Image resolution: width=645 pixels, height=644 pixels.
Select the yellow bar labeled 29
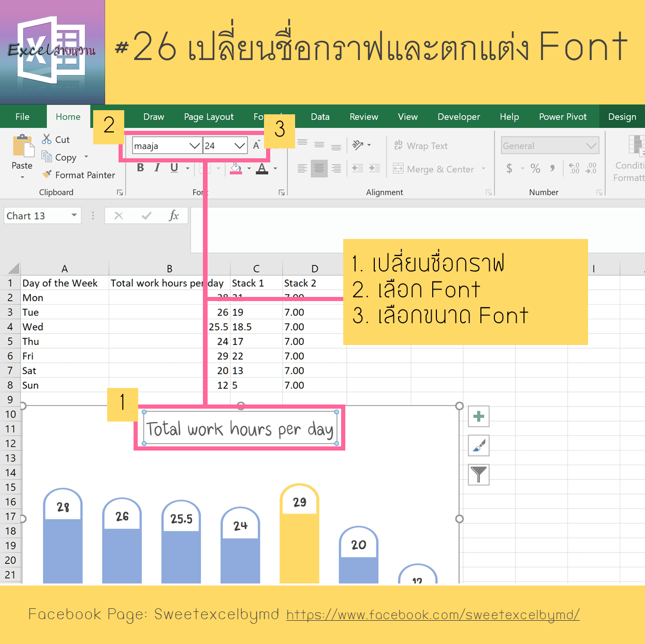click(299, 533)
